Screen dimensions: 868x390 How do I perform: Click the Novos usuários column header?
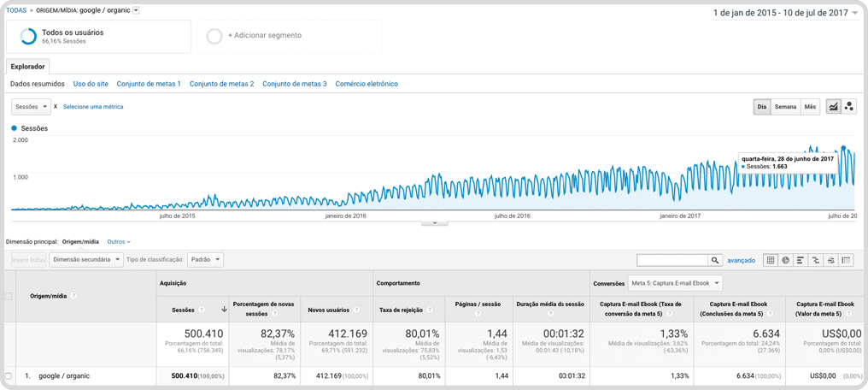pyautogui.click(x=330, y=310)
